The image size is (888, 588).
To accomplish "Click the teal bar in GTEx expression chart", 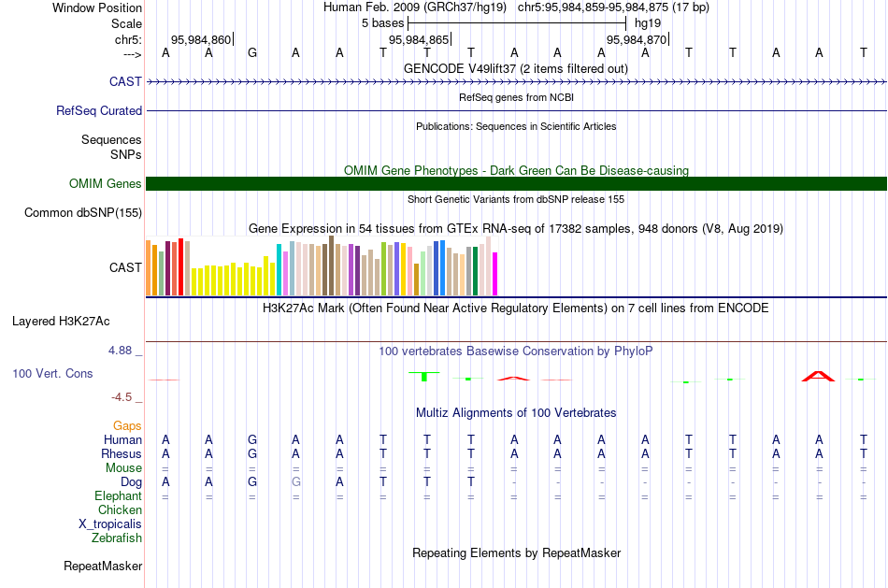I will (279, 269).
